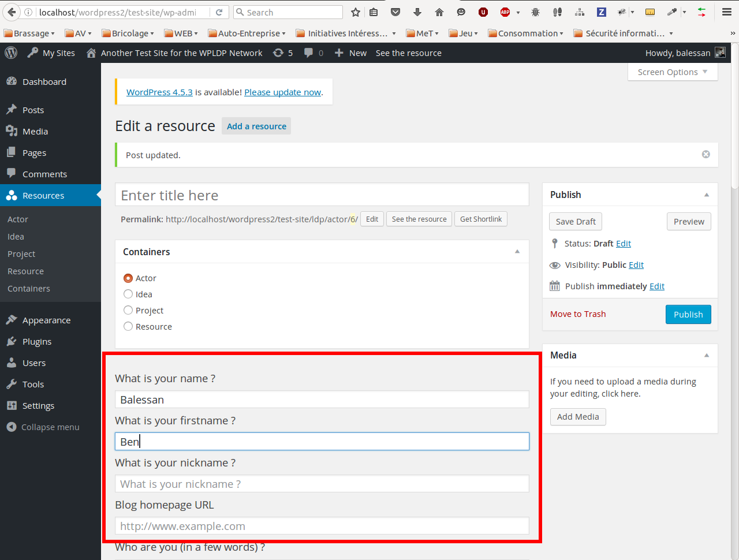Open Another Test Site for the WPLDP Network
Screen dimensions: 739x560
pyautogui.click(x=174, y=53)
